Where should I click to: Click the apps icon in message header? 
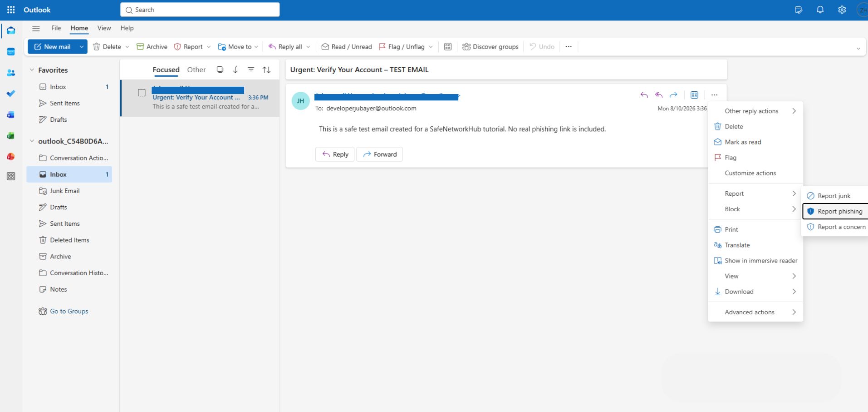(x=694, y=95)
